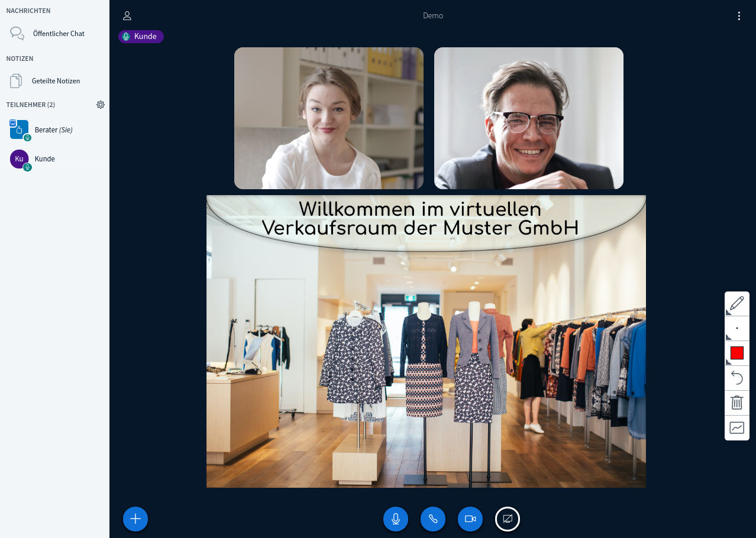
Task: Open the three-dot options menu
Action: coord(739,16)
